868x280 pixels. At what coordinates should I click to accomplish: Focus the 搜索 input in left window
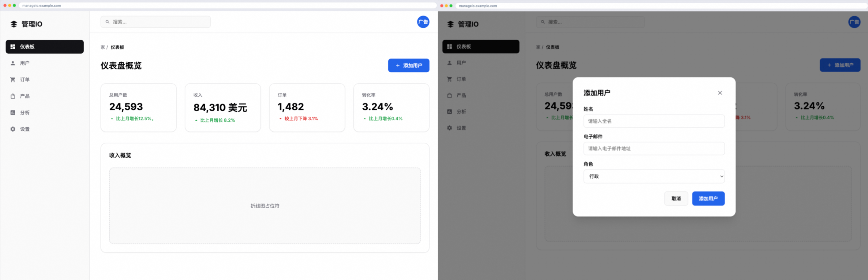pos(155,22)
